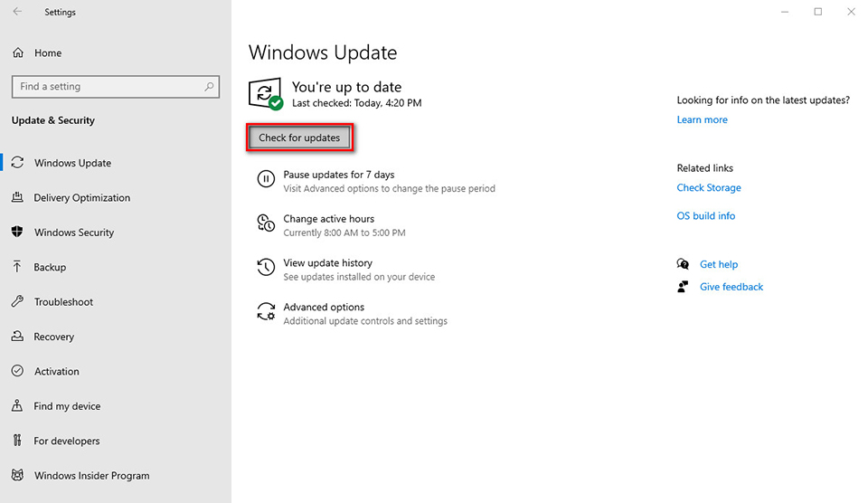Click "See updates installed on your device" text
The height and width of the screenshot is (503, 868).
pyautogui.click(x=359, y=277)
